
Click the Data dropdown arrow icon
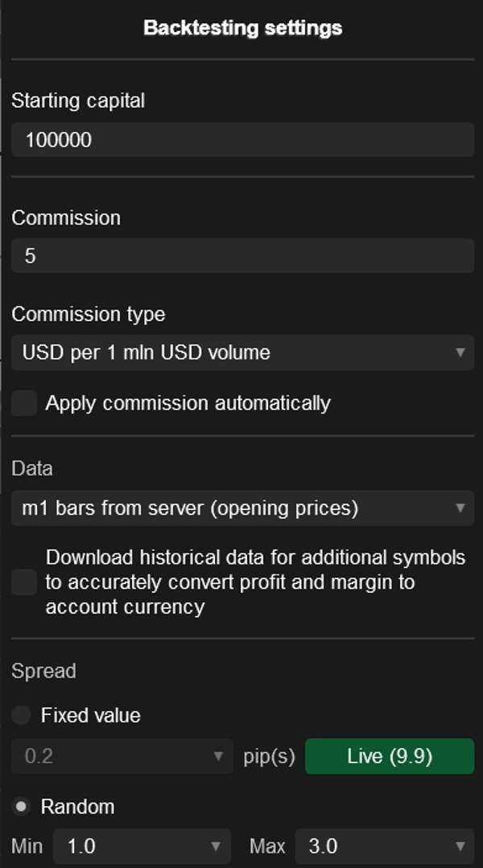[x=460, y=508]
